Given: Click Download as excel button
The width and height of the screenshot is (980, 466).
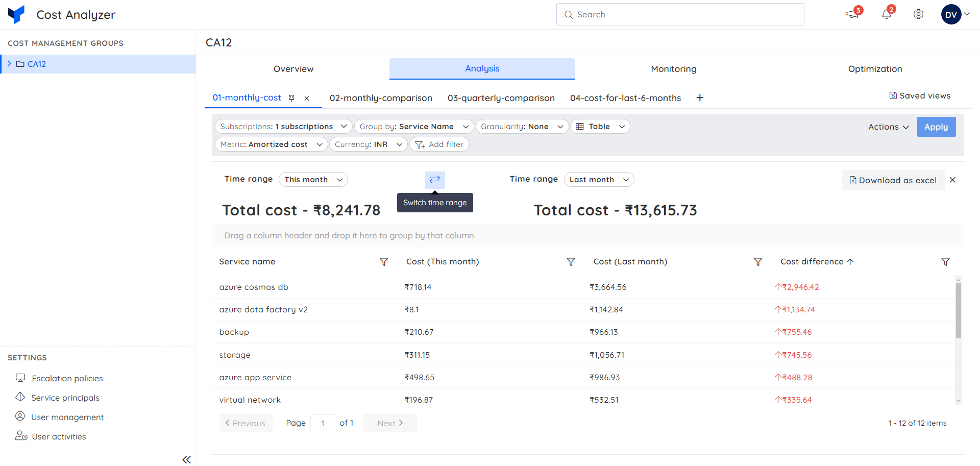Looking at the screenshot, I should tap(893, 180).
